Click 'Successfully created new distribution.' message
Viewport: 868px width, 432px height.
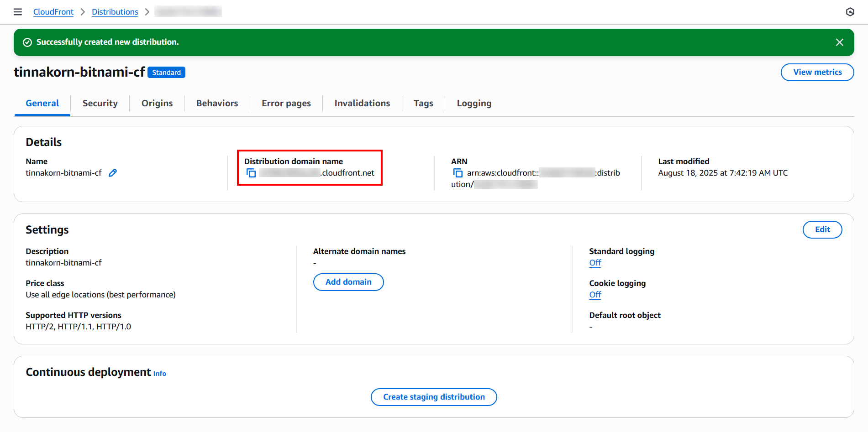(x=107, y=42)
